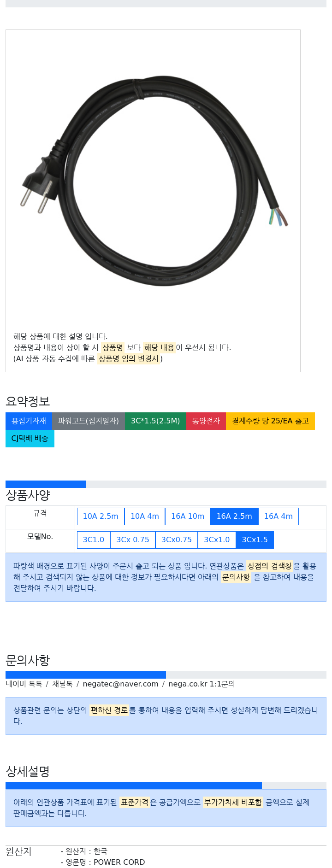Open the 채널톡 inquiry link

tap(62, 684)
